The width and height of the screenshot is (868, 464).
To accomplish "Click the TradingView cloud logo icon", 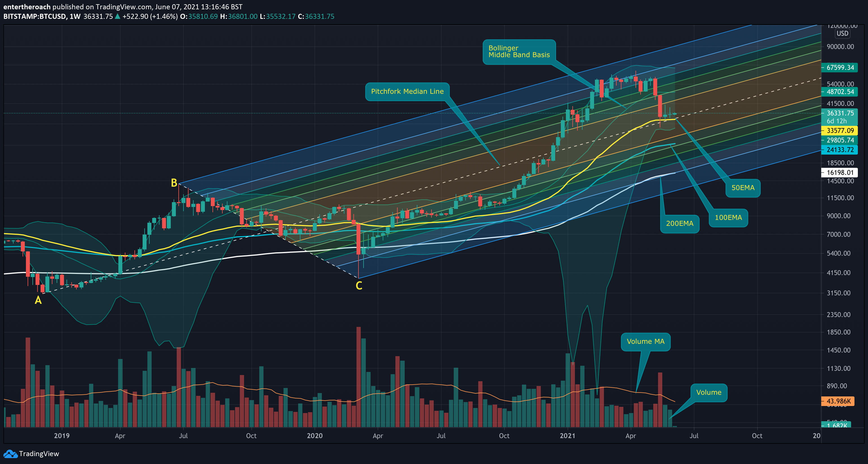I will (x=10, y=454).
